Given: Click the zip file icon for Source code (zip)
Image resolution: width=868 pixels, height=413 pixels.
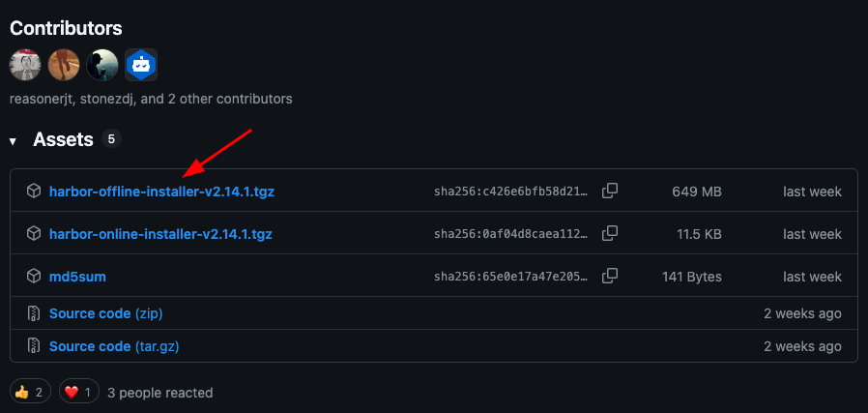Looking at the screenshot, I should 33,313.
